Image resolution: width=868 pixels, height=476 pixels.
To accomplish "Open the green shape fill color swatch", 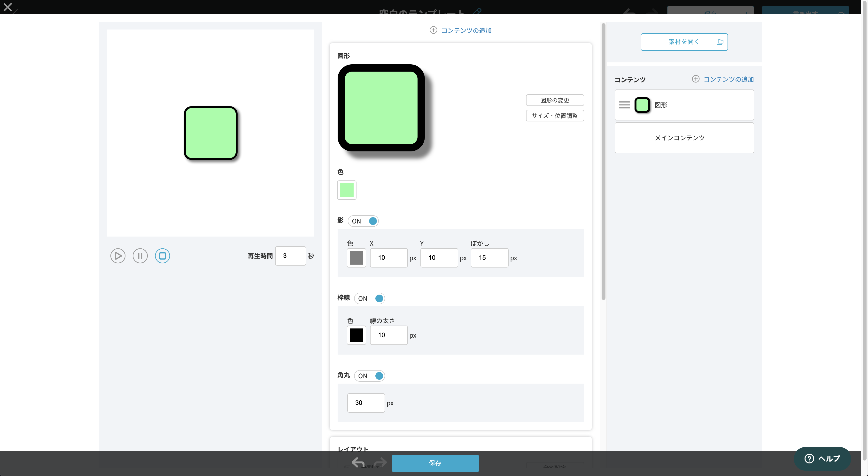I will [346, 190].
